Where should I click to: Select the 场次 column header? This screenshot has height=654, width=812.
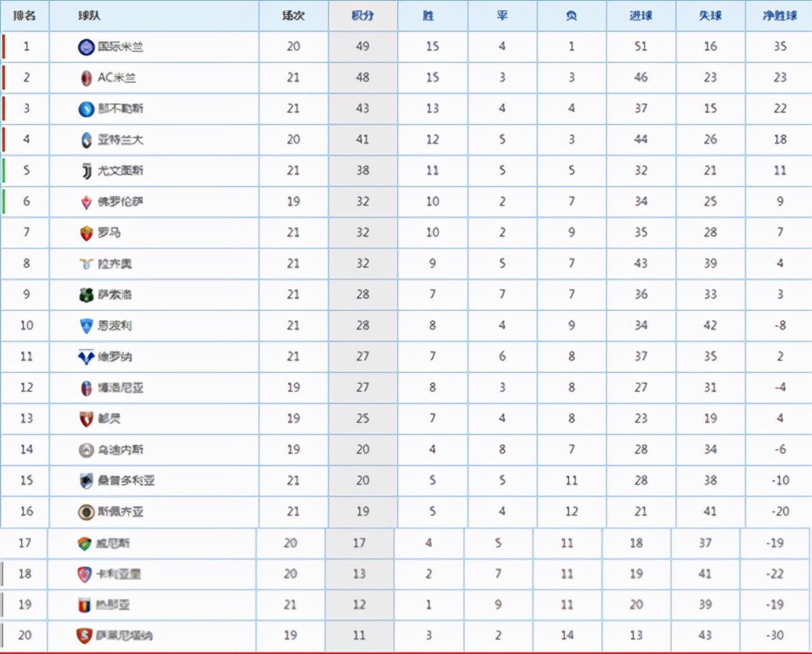click(293, 16)
